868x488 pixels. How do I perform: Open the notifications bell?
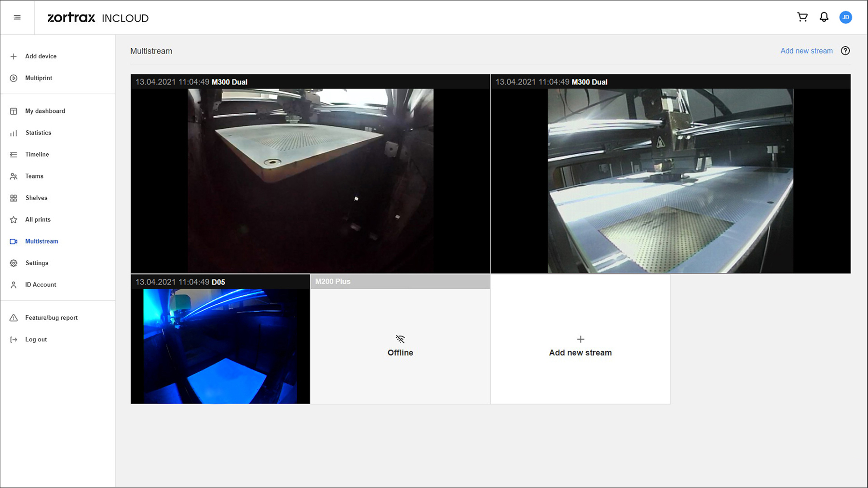pyautogui.click(x=824, y=17)
